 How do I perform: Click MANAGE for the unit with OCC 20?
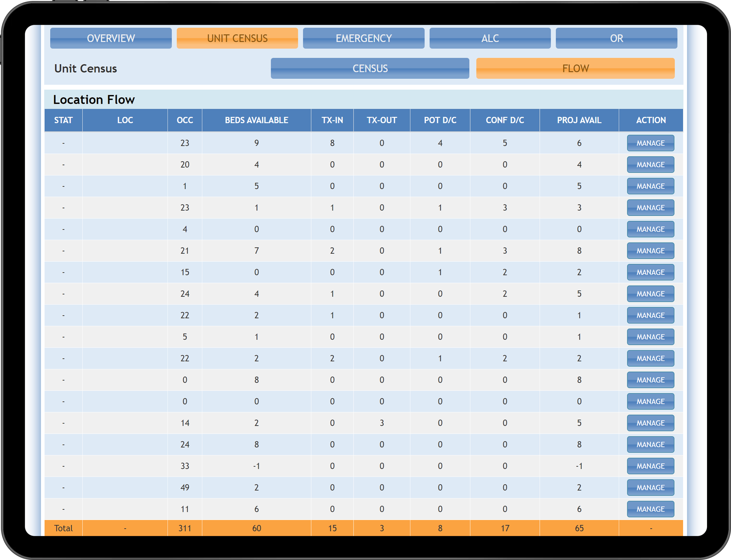pos(650,165)
